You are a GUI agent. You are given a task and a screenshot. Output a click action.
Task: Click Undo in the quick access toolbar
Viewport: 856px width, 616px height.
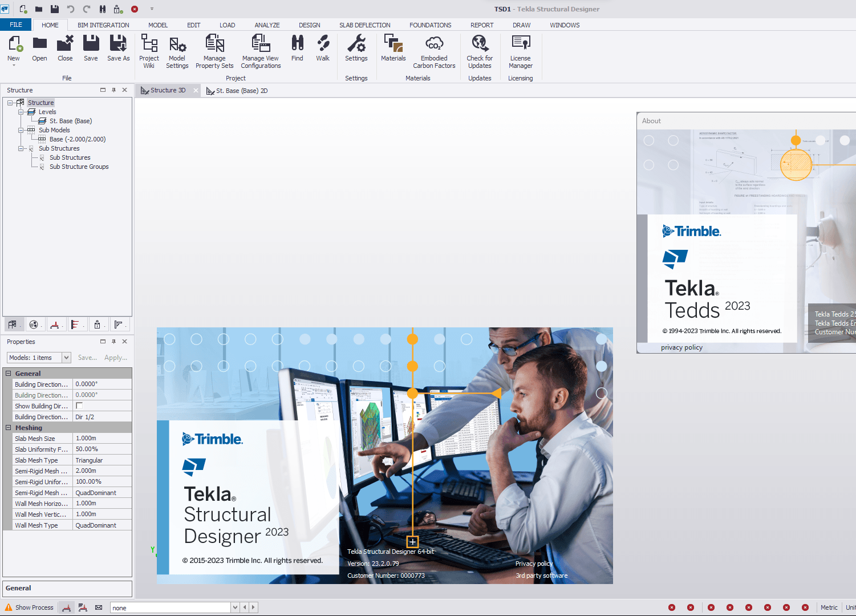click(x=71, y=9)
